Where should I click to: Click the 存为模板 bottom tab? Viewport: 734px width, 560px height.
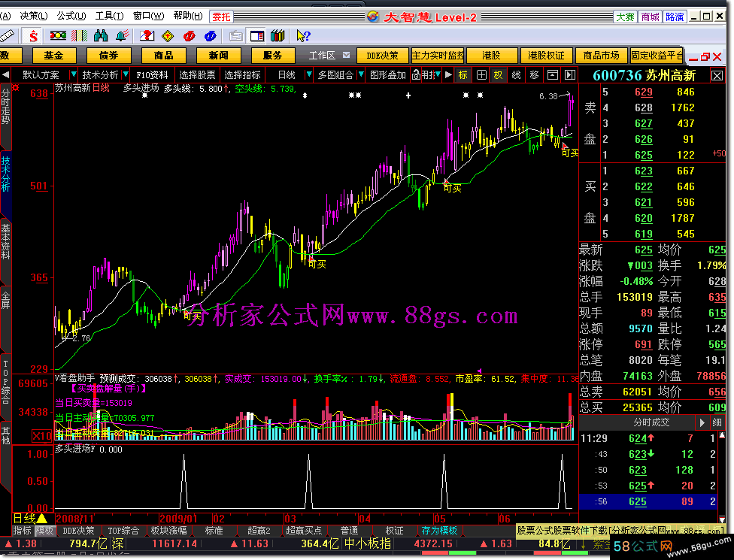pyautogui.click(x=439, y=531)
